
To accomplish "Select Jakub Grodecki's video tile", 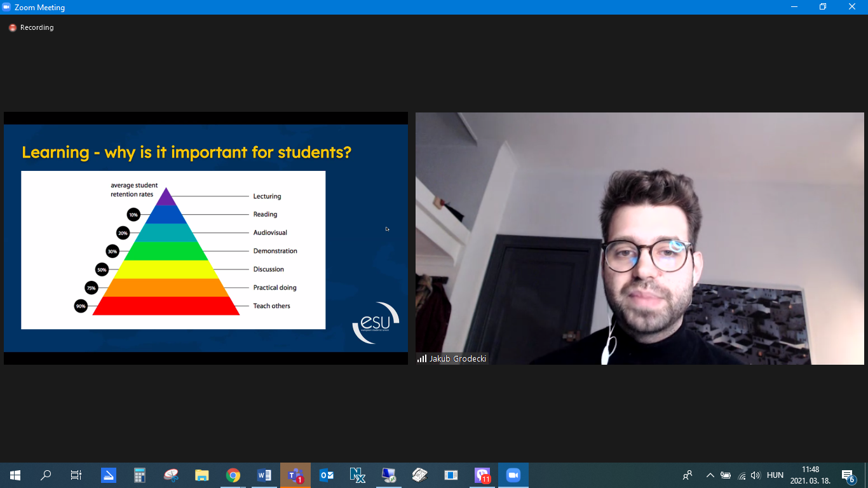I will coord(639,238).
